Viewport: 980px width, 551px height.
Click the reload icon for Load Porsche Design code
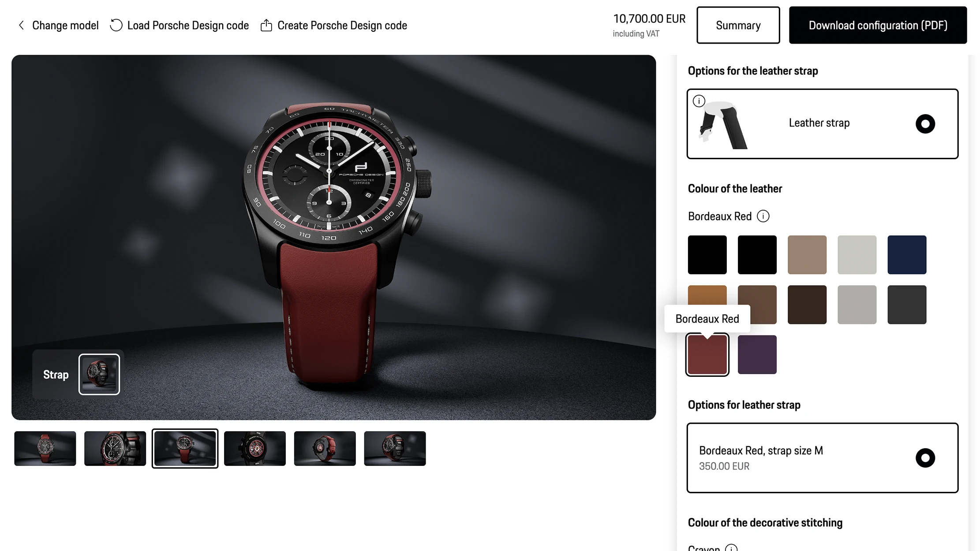click(x=116, y=26)
